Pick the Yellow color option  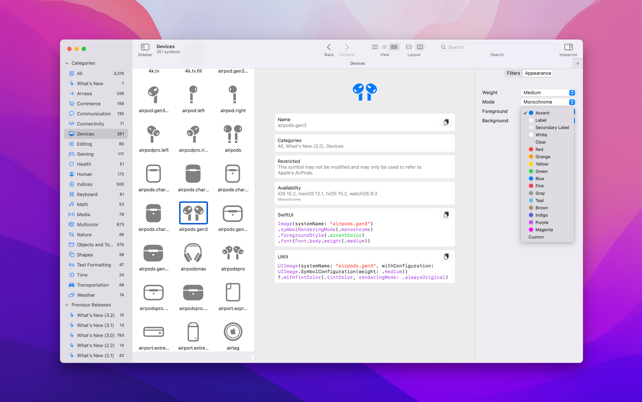(547, 164)
